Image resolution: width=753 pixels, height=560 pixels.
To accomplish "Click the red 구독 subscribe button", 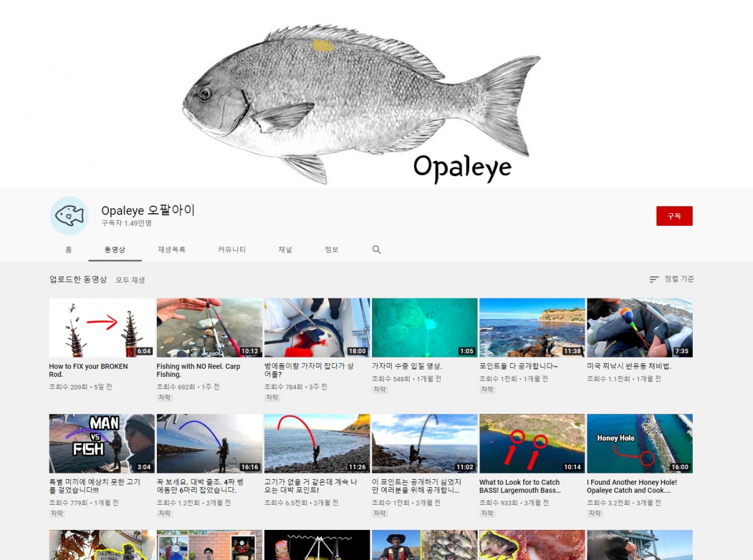I will [674, 216].
